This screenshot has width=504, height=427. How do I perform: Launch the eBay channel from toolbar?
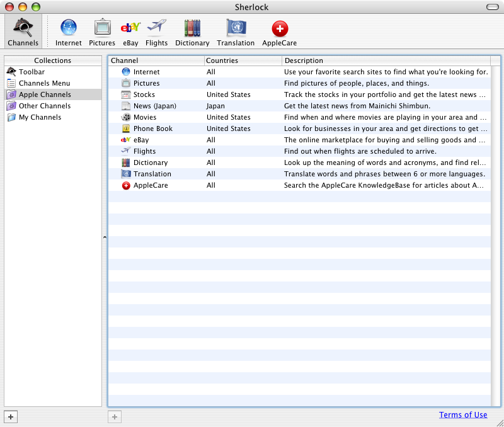130,33
